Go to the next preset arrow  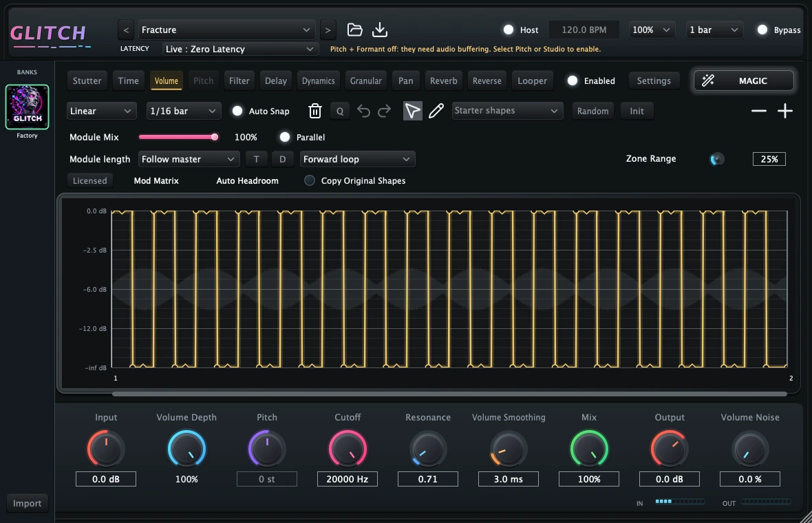coord(328,30)
